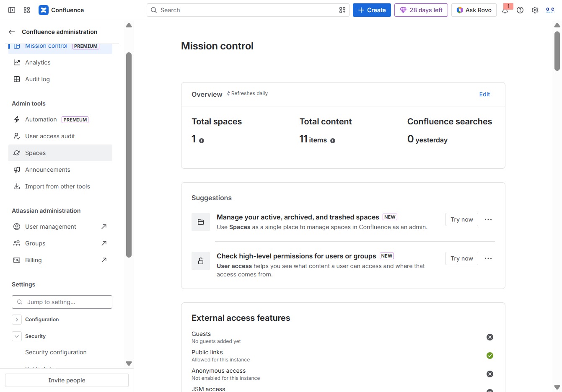The width and height of the screenshot is (562, 392).
Task: Open Announcements in the sidebar
Action: pyautogui.click(x=60, y=170)
